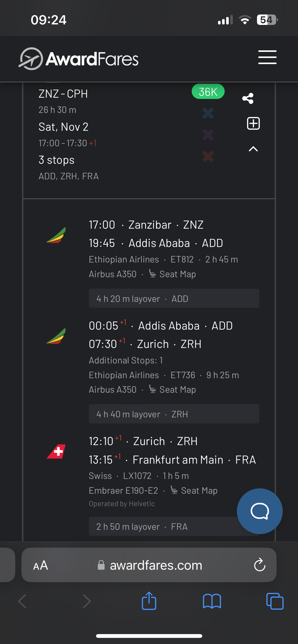298x644 pixels.
Task: Share the ZNZ-CPH itinerary
Action: pyautogui.click(x=248, y=98)
